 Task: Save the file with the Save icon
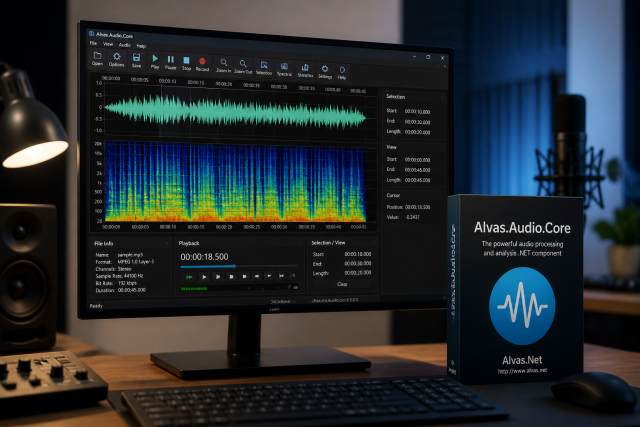(x=136, y=58)
